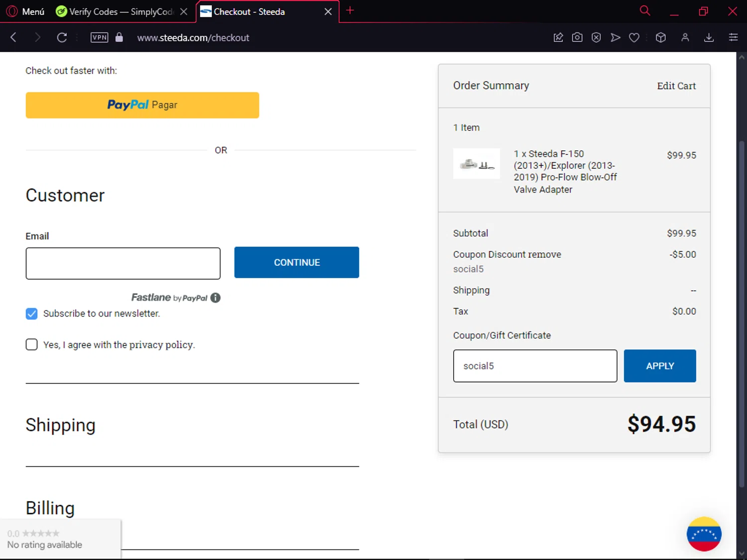Open Fastlane by PayPal info icon
The image size is (747, 560).
(x=215, y=298)
